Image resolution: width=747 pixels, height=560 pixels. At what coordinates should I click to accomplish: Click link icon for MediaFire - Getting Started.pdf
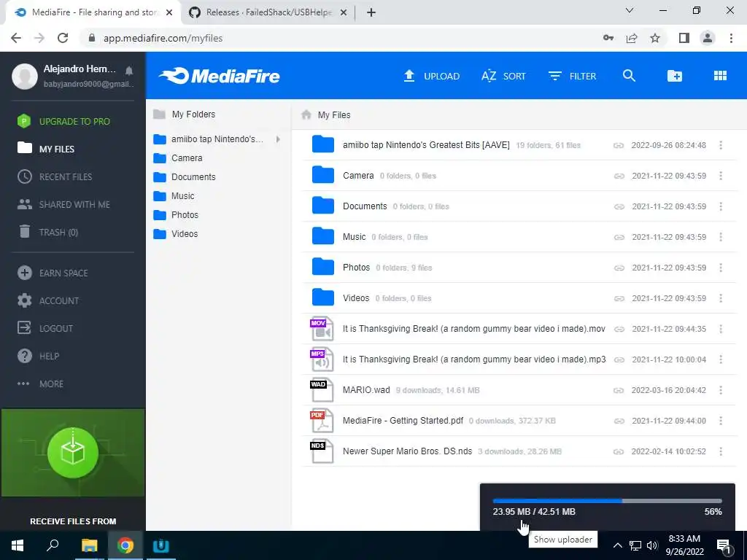coord(619,421)
